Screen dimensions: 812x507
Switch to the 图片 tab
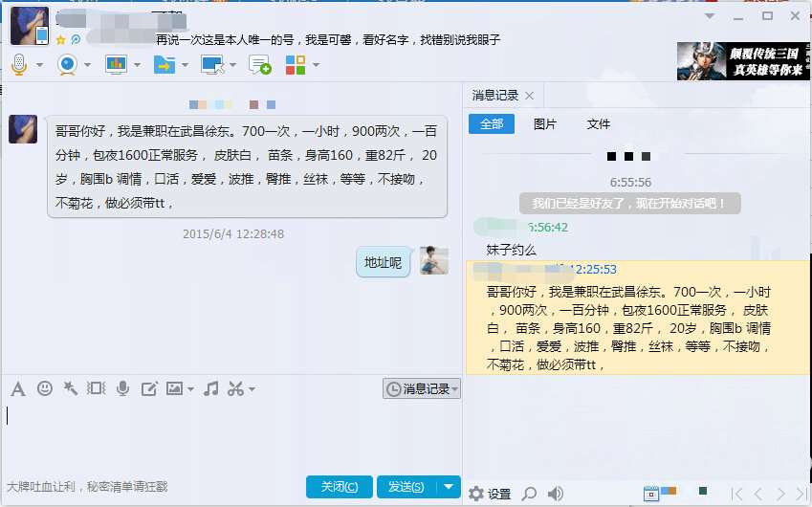click(x=545, y=123)
